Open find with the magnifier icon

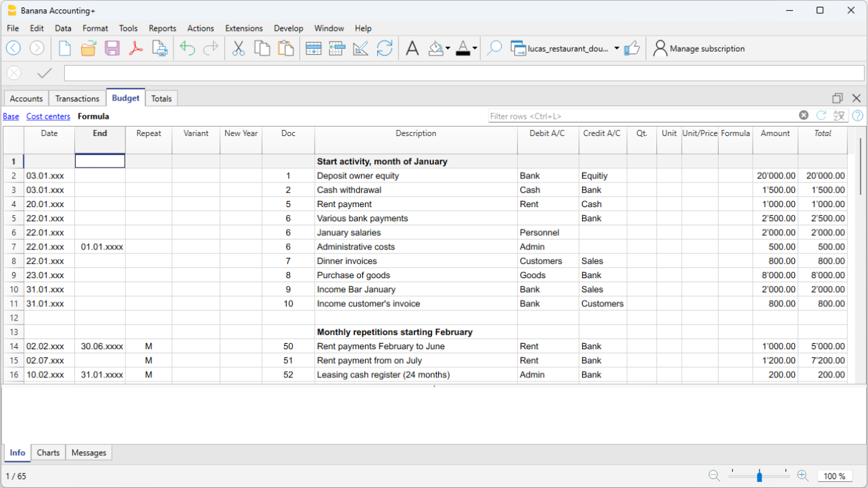[x=494, y=48]
